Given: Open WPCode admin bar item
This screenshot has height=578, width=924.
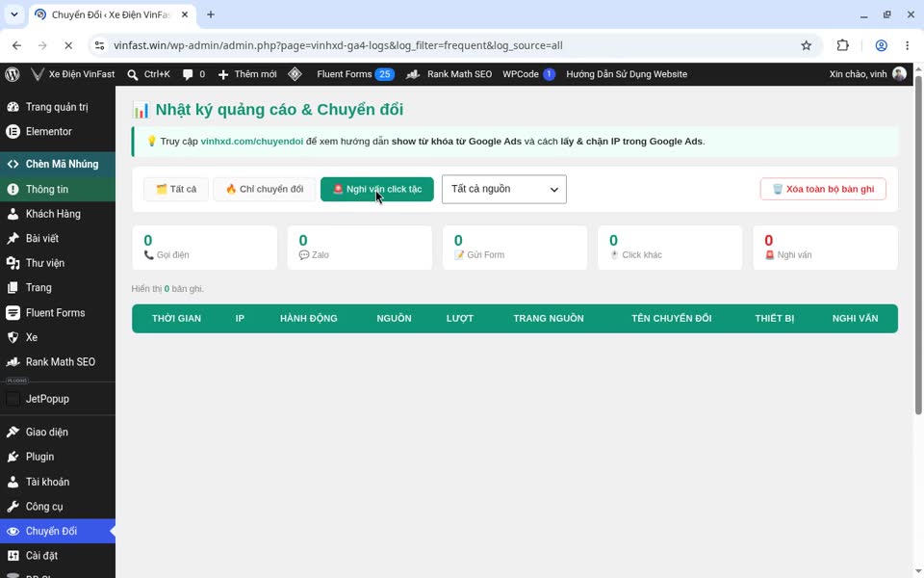Looking at the screenshot, I should pos(528,74).
